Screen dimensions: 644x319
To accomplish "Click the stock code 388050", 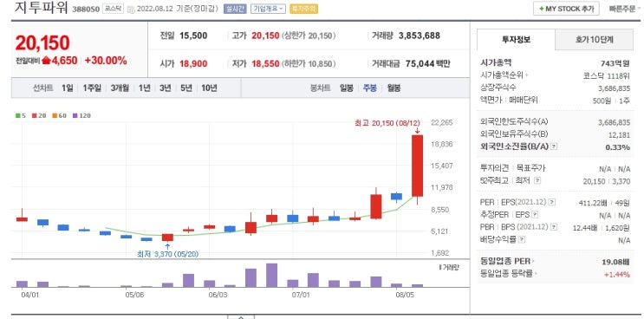I will [86, 9].
